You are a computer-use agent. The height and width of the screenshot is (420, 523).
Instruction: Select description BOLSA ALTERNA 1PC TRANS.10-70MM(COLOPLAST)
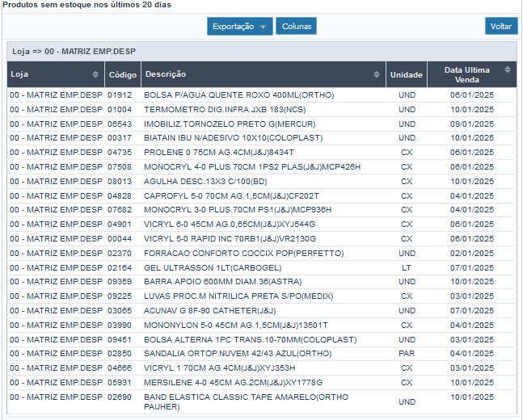250,340
